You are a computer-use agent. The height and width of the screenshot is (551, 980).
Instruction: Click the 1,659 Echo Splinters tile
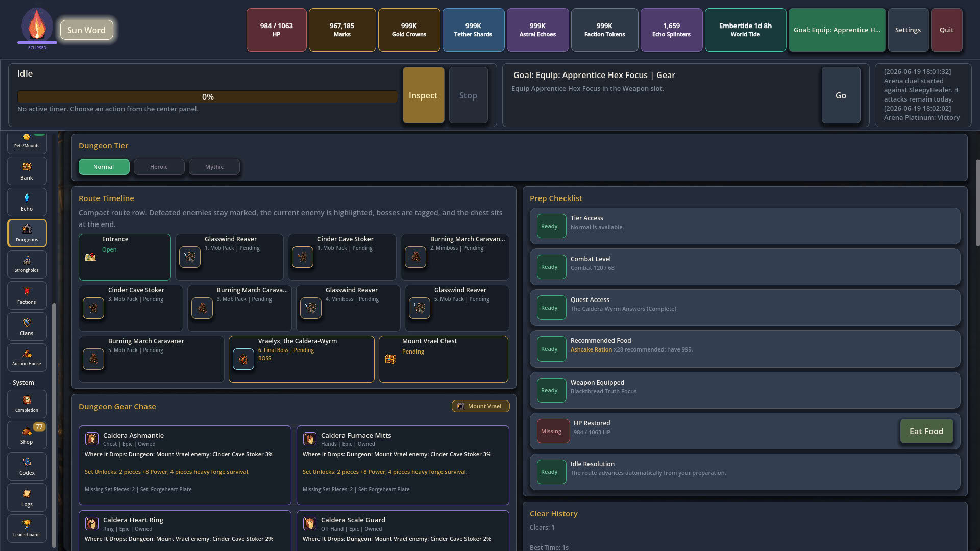click(671, 30)
